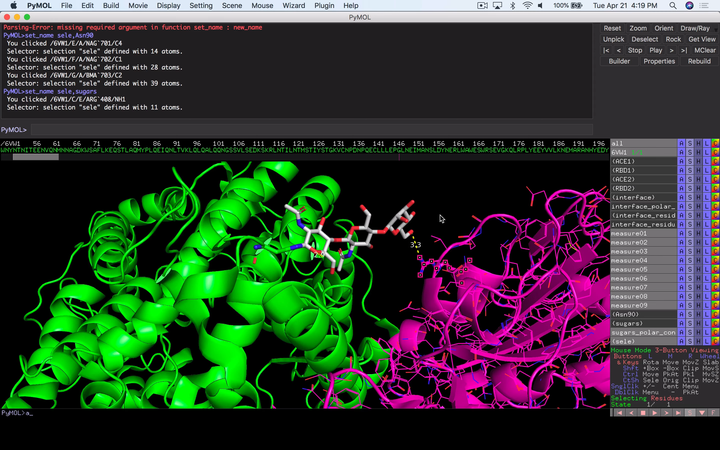Click the rewind-to-start icon in the bottom playback bar

tap(620, 412)
